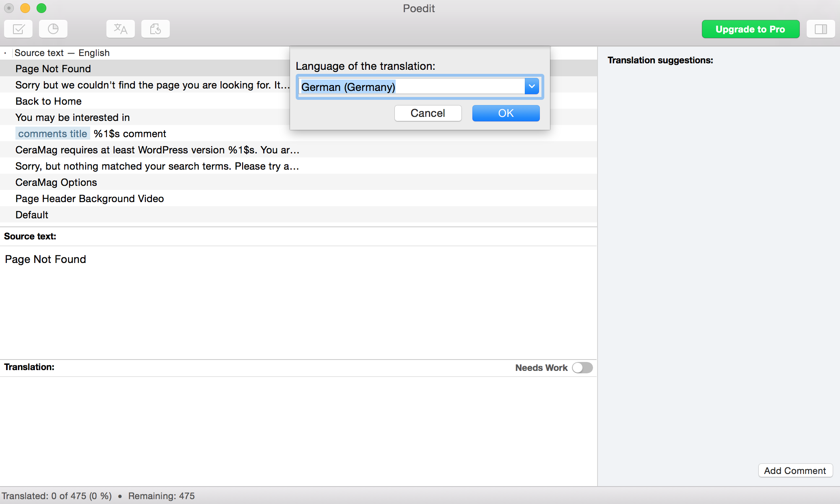The height and width of the screenshot is (504, 840).
Task: Expand the translation language dropdown arrow
Action: 532,86
